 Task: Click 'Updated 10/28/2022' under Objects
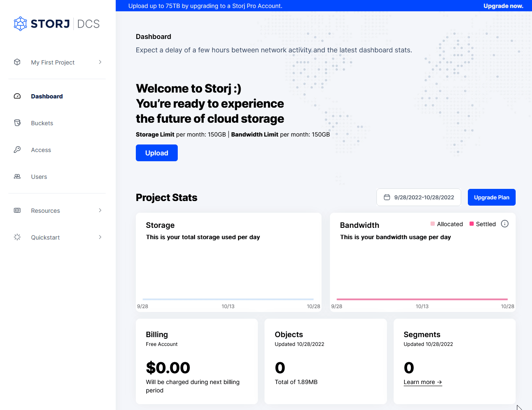[x=300, y=344]
